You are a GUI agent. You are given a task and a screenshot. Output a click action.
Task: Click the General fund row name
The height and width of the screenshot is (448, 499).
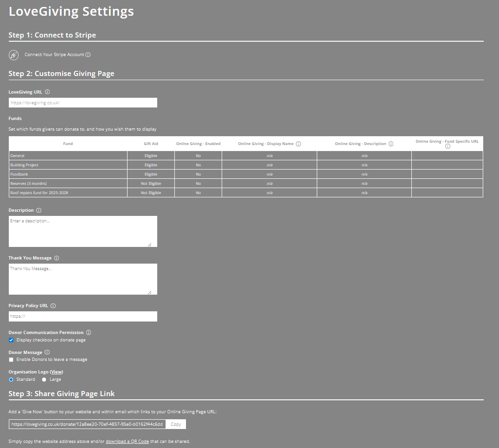[x=17, y=156]
